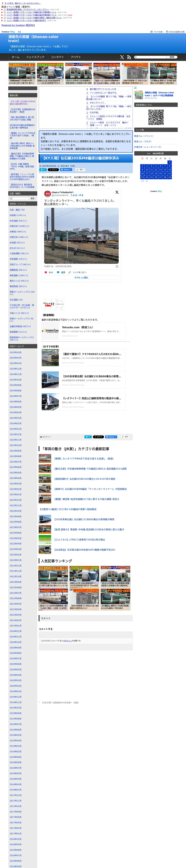Open JR東日本 (ニュースリリース) link
Screen dimensions: 186x868
coord(148,147)
